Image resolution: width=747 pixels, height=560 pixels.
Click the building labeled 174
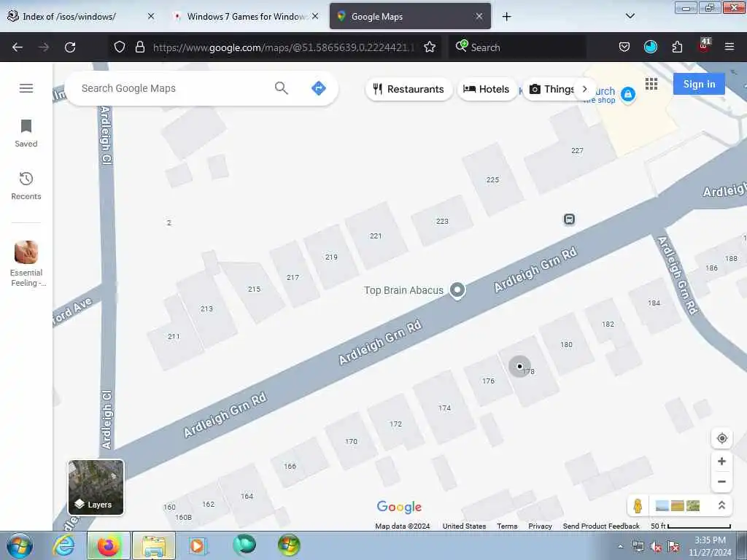pos(444,408)
